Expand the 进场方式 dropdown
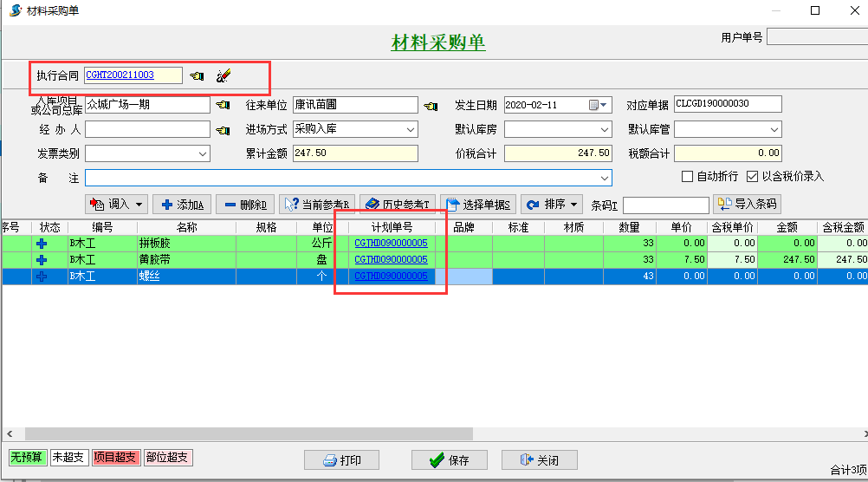Viewport: 868px width, 482px height. tap(411, 130)
